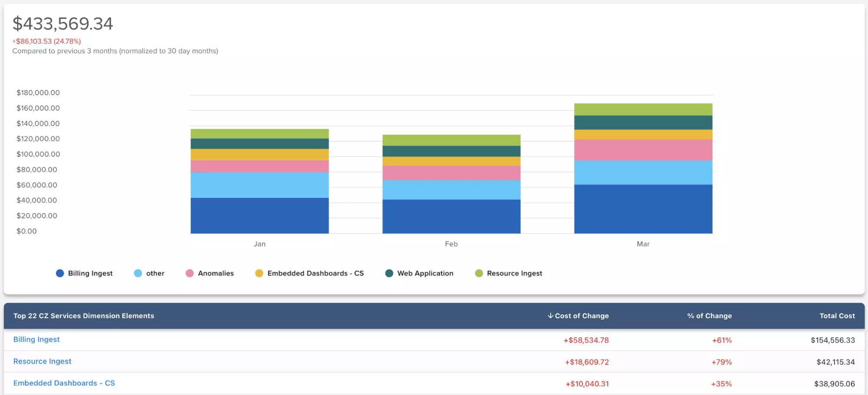This screenshot has height=395, width=868.
Task: Click +$10,040.31 cost of change cell
Action: click(x=587, y=384)
